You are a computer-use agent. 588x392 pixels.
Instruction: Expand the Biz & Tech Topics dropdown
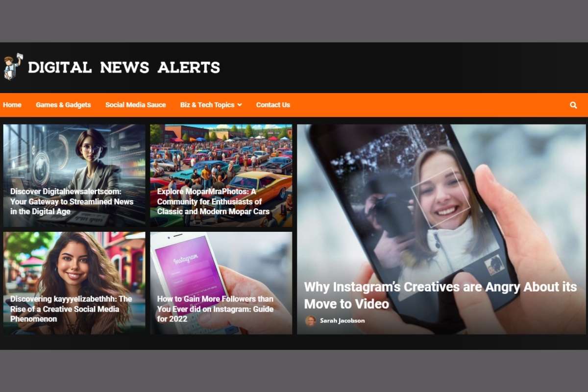pyautogui.click(x=208, y=104)
